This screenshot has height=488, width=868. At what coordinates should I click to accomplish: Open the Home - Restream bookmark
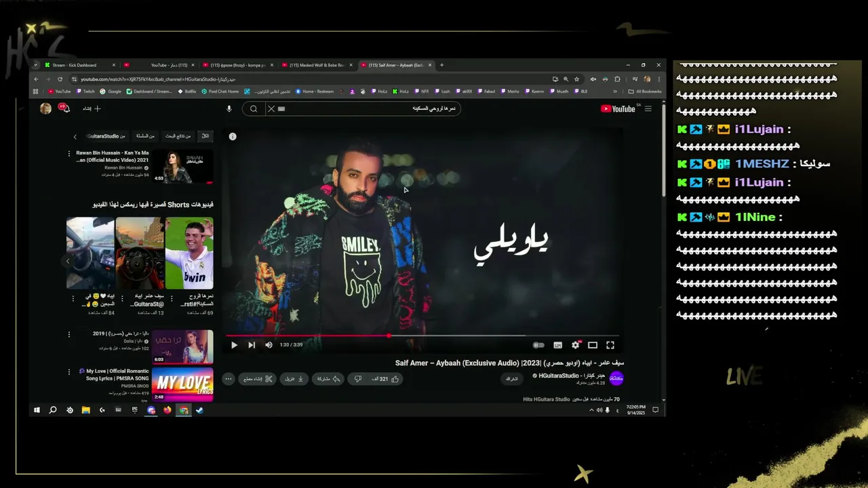click(314, 91)
